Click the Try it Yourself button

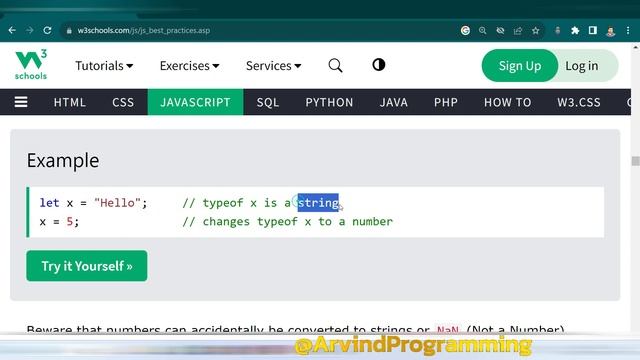(87, 266)
